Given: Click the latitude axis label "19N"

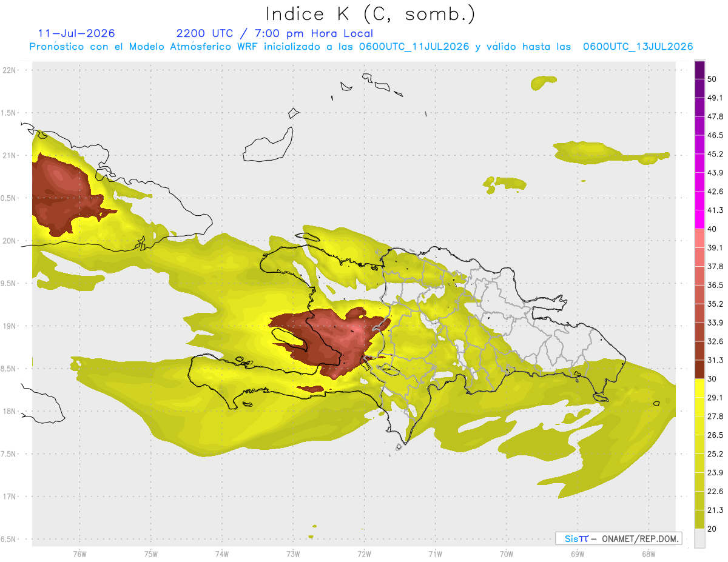Looking at the screenshot, I should [10, 326].
